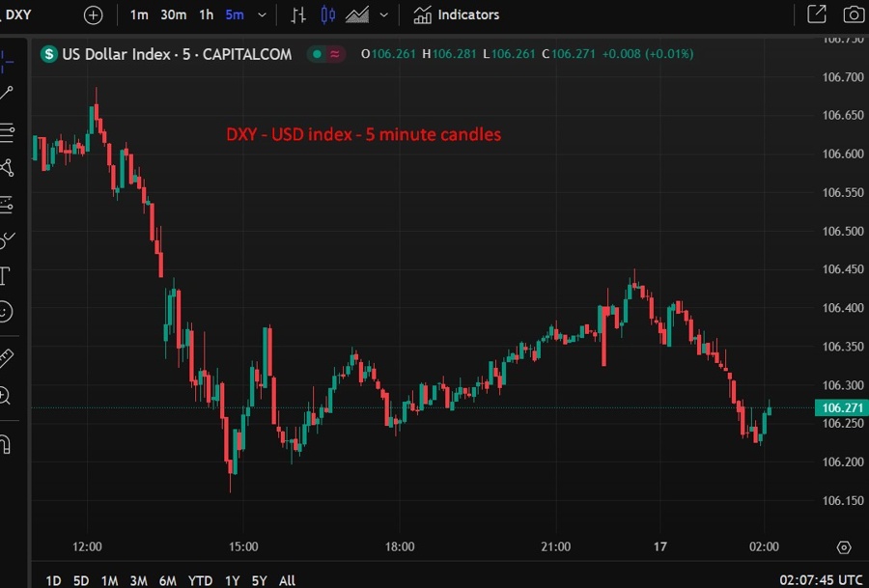Screen dimensions: 869x588
Task: Click the 106.271 current price label
Action: 840,407
